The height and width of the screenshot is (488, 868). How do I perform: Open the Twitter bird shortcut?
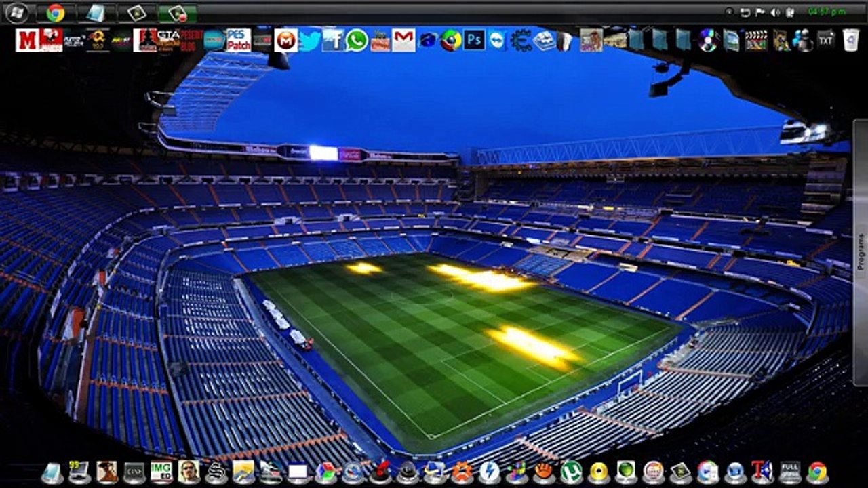[310, 40]
